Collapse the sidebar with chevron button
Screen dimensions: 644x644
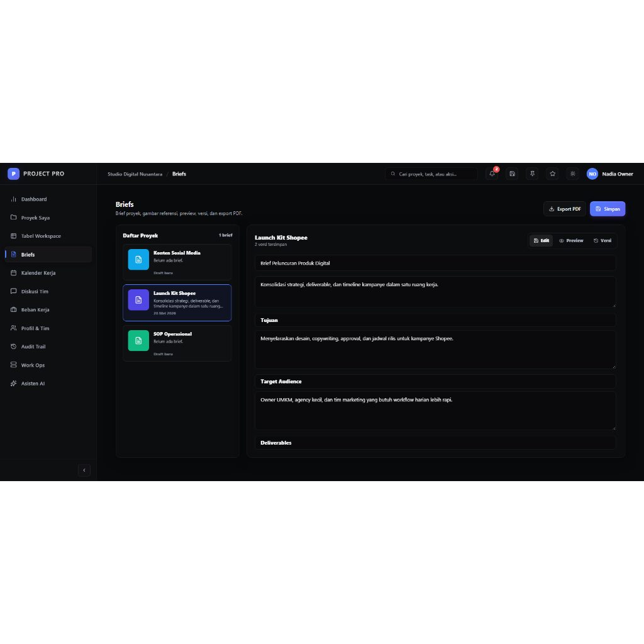tap(84, 470)
